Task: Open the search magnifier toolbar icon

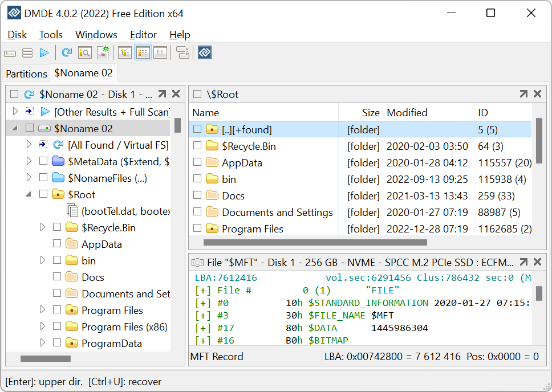Action: pyautogui.click(x=85, y=53)
